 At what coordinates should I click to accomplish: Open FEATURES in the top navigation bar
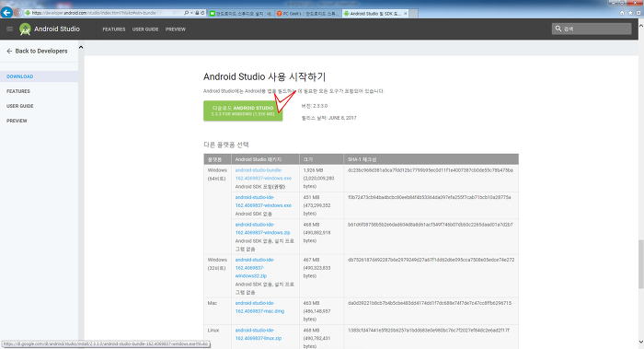(114, 29)
